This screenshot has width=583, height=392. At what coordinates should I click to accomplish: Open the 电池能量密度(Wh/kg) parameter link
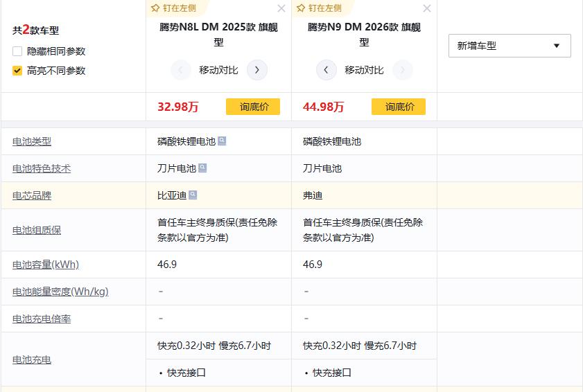pos(60,292)
